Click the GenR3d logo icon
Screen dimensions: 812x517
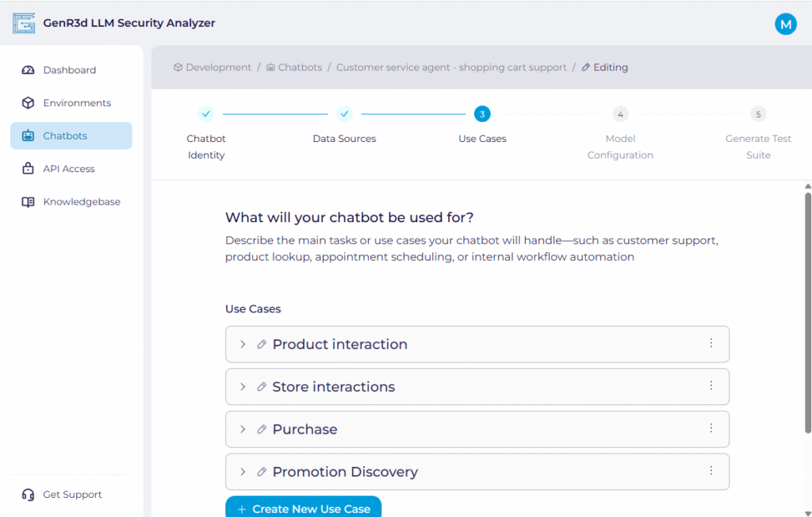coord(24,24)
